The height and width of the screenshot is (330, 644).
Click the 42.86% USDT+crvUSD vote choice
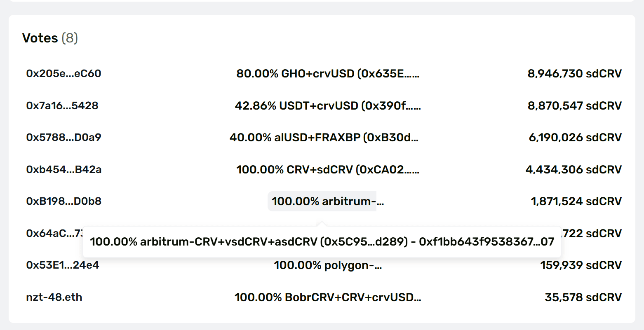pos(328,106)
